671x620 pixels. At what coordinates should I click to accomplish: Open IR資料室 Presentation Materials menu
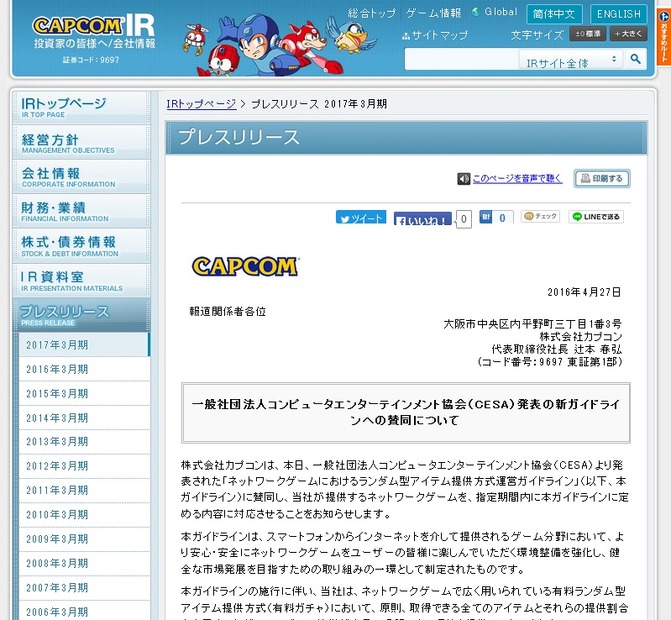pyautogui.click(x=81, y=281)
